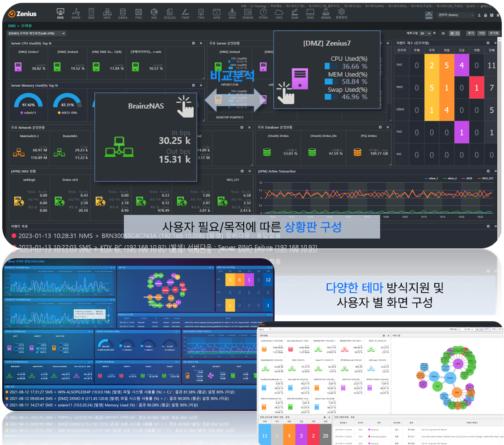This screenshot has height=445, width=504.
Task: Pause the dashboard auto-refresh
Action: (x=452, y=34)
